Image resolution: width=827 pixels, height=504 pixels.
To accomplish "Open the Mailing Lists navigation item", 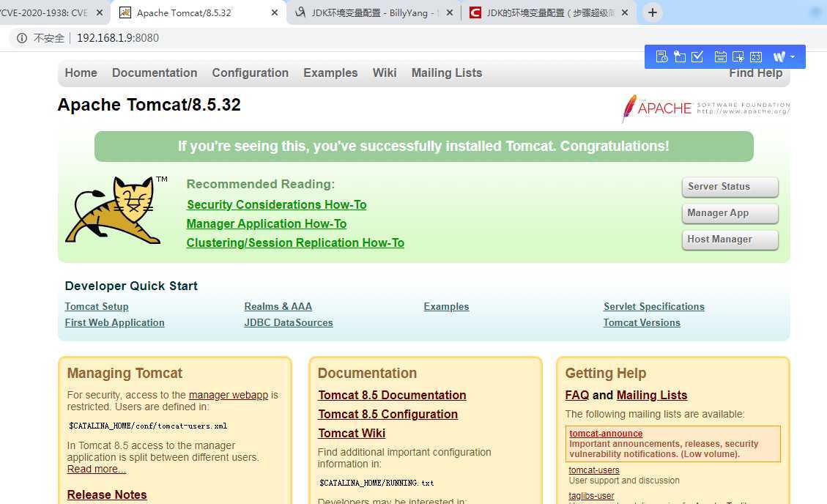I will pos(447,73).
